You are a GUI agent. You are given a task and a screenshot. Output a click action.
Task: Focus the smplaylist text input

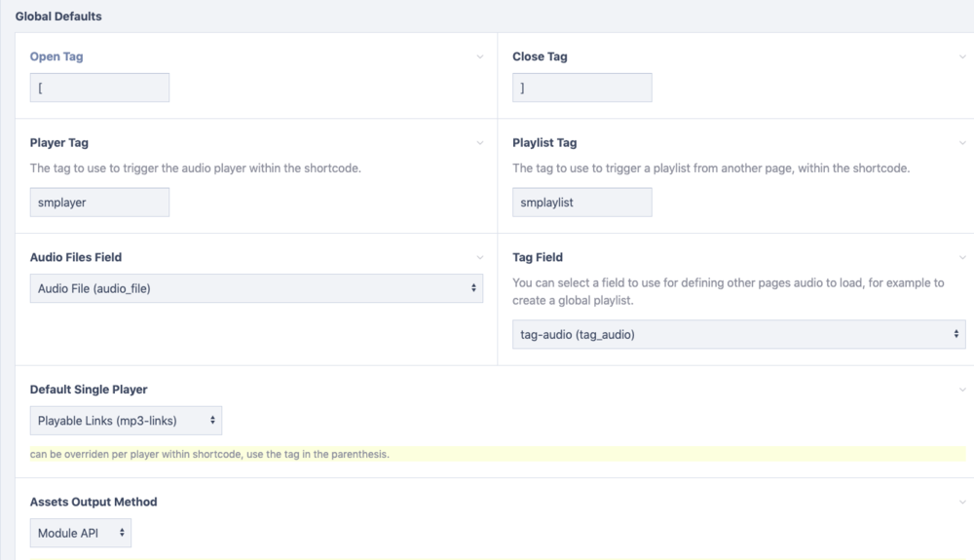[581, 203]
